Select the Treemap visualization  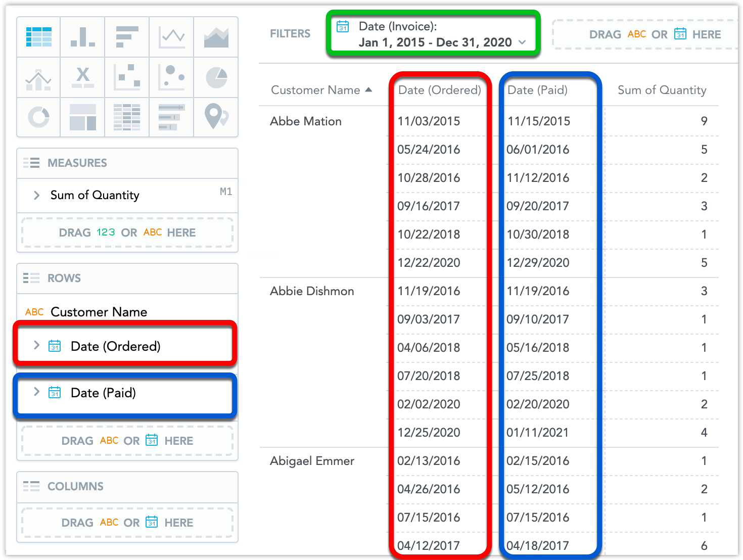tap(83, 117)
